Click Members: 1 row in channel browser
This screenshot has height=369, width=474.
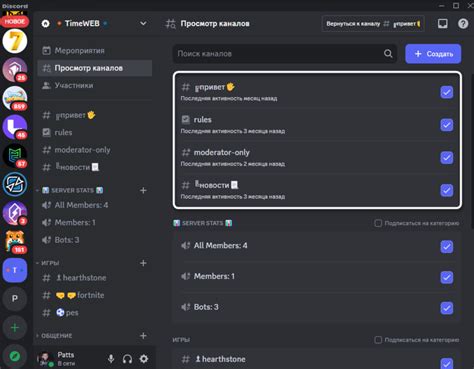[x=317, y=276]
